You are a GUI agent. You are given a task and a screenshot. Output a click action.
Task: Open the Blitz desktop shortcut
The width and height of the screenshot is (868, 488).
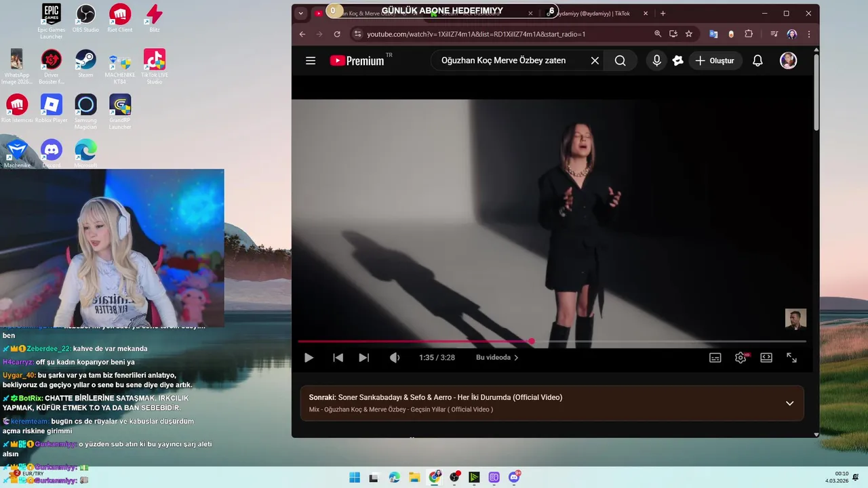(155, 18)
